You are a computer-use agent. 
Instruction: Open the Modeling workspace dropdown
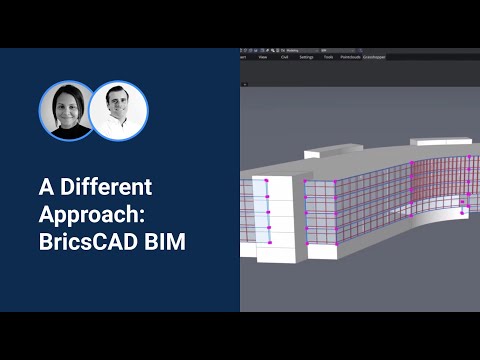pos(301,51)
